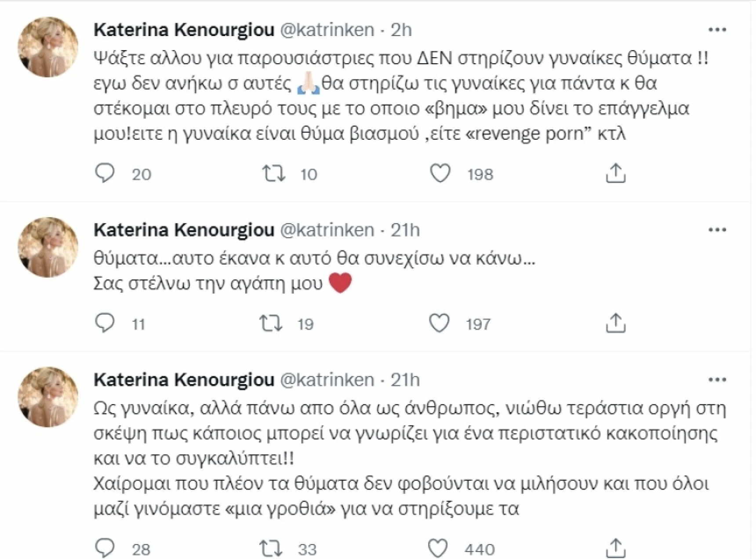Open reply icon showing 28 replies
The width and height of the screenshot is (756, 559).
pyautogui.click(x=105, y=548)
